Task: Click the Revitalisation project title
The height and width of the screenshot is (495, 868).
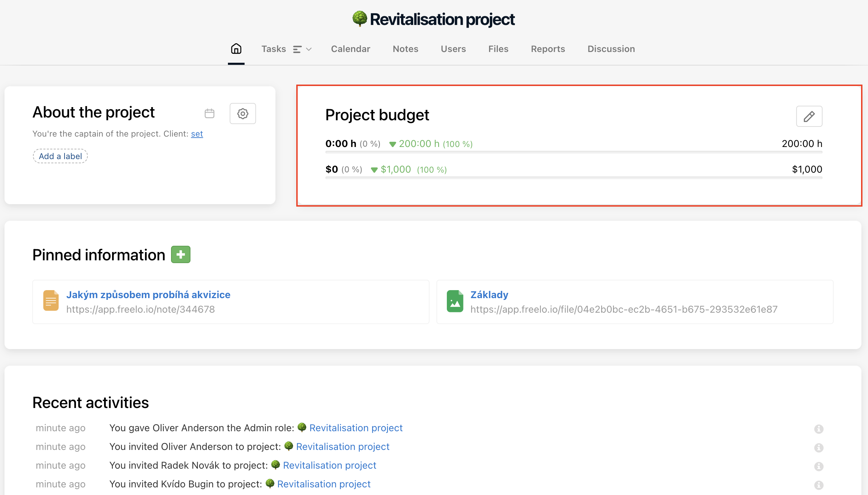Action: pyautogui.click(x=442, y=19)
